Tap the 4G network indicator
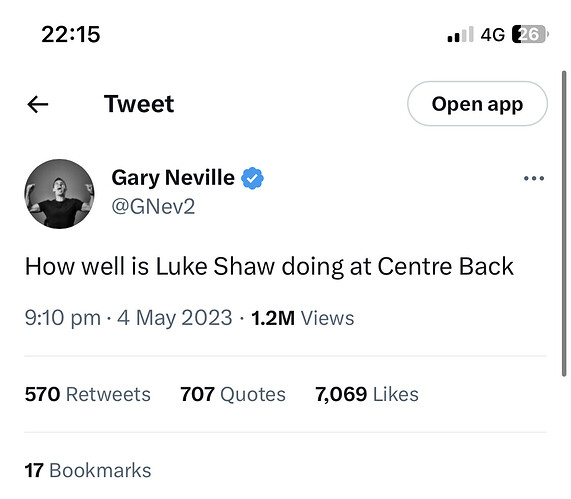 (x=492, y=35)
